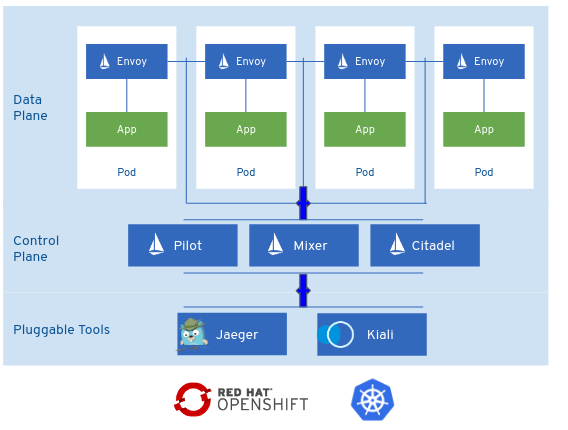Click the Data Plane label

[30, 108]
